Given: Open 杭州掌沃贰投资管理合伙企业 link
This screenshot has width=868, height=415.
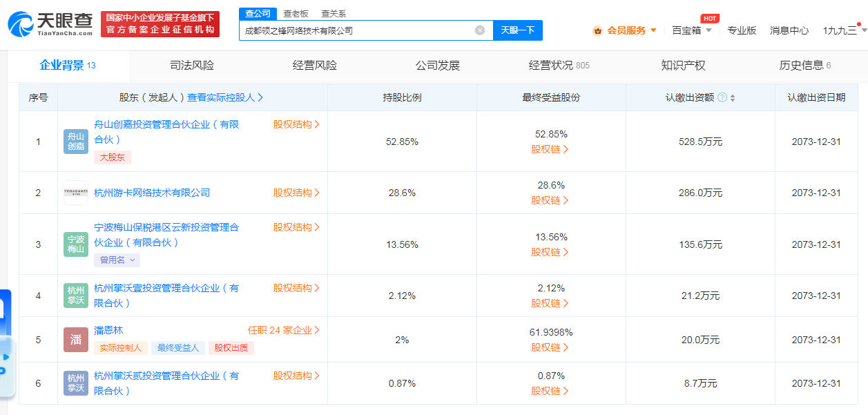Looking at the screenshot, I should click(x=166, y=383).
